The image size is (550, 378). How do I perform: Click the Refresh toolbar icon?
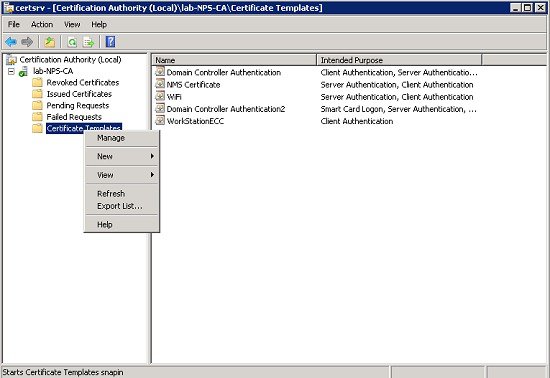(x=72, y=42)
